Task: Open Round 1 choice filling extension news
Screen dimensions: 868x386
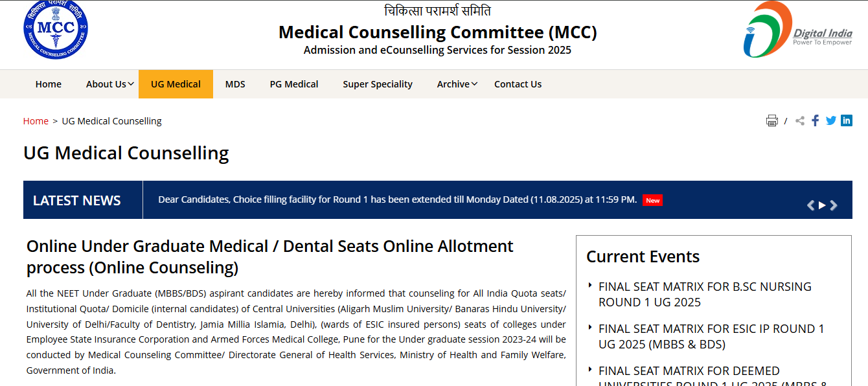Action: click(398, 199)
